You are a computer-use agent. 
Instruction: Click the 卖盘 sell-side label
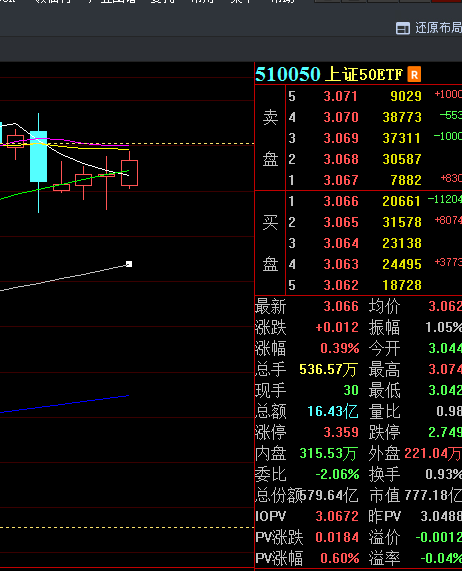coord(270,138)
